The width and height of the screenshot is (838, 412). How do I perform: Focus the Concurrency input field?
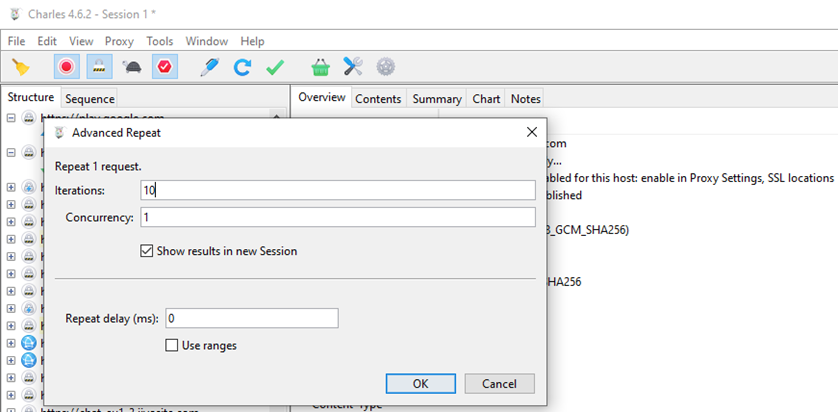click(x=337, y=217)
